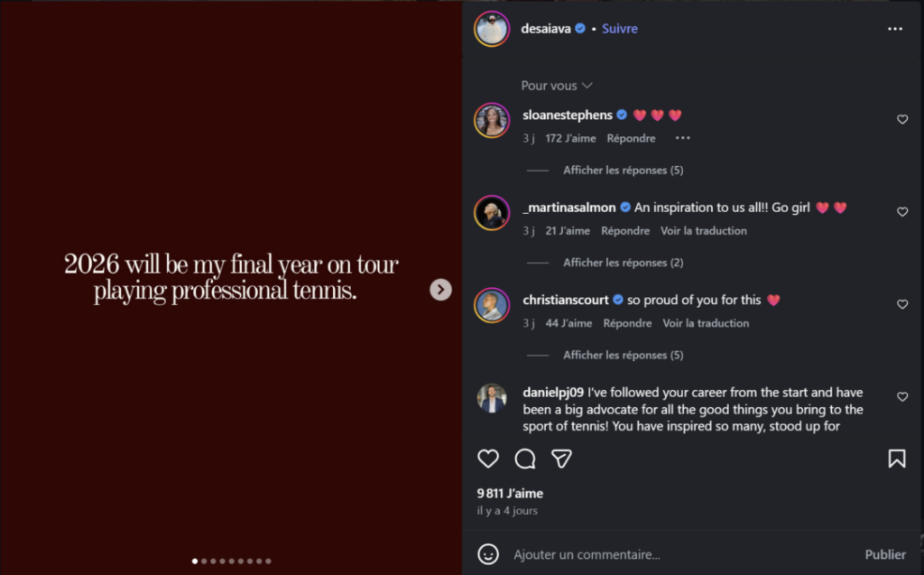Show the 2 replies under _martinasalmon
The width and height of the screenshot is (924, 575).
623,263
